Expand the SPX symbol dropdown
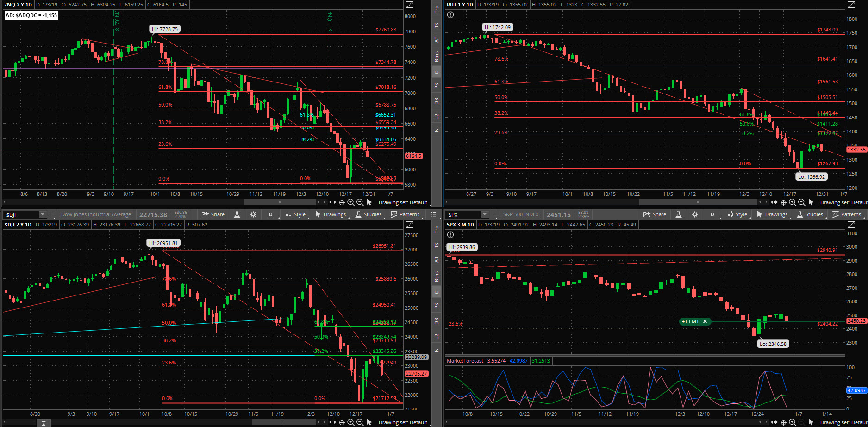 pyautogui.click(x=484, y=214)
